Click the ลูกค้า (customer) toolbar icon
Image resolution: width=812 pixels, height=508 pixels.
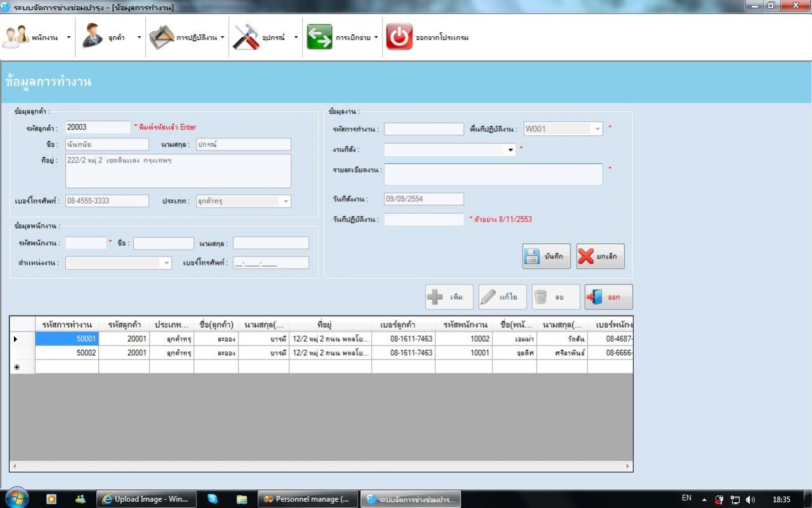click(x=93, y=37)
